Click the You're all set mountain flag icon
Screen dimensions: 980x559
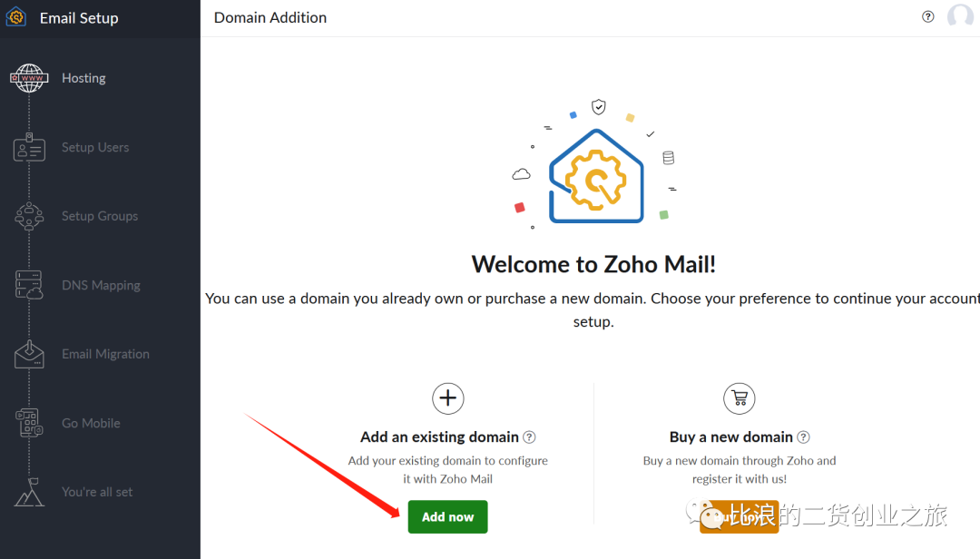pos(30,492)
